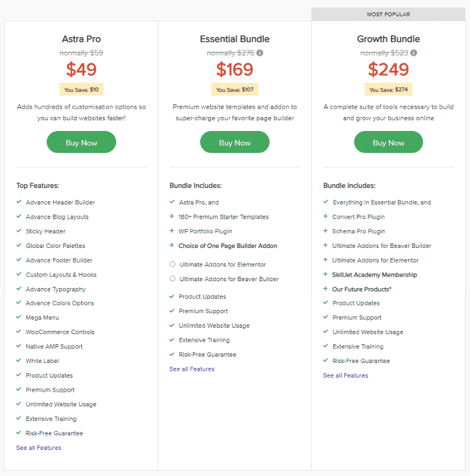Open See all Features under Growth Bundle
This screenshot has width=470, height=476.
345,375
